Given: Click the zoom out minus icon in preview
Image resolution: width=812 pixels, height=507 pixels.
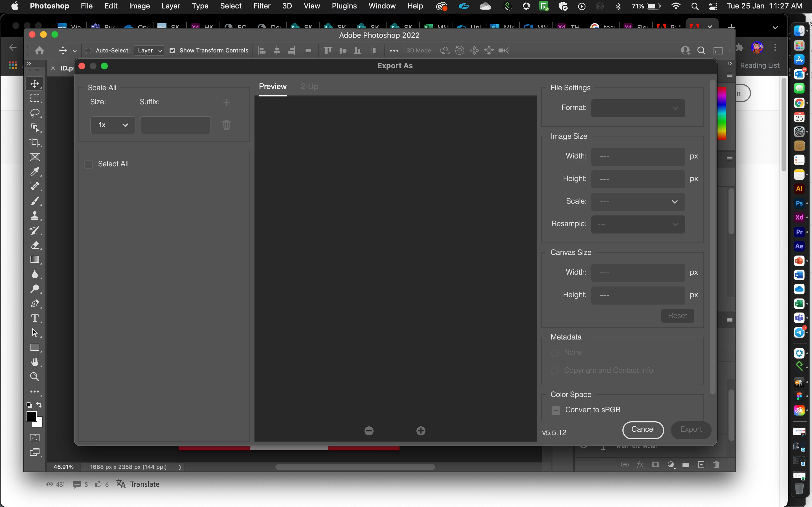Looking at the screenshot, I should [x=369, y=431].
